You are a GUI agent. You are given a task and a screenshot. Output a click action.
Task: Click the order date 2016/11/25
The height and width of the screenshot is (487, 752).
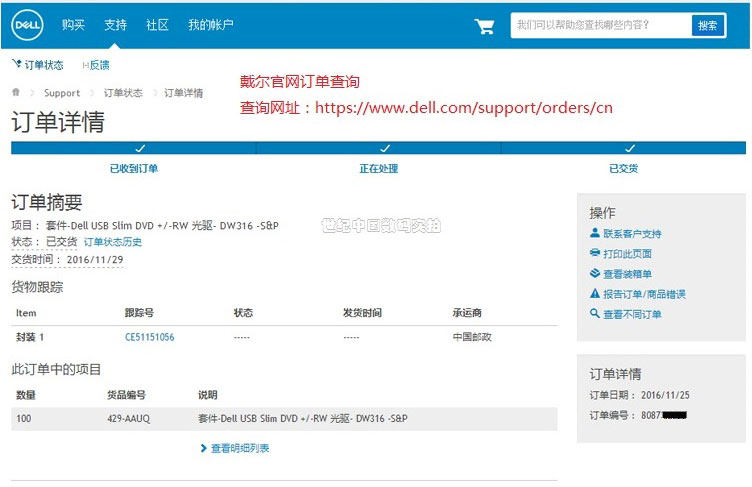665,395
